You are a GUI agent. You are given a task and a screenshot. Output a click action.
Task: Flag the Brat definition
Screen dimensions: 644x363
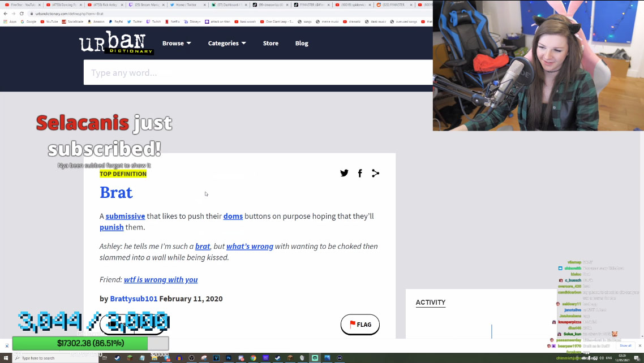click(x=360, y=325)
